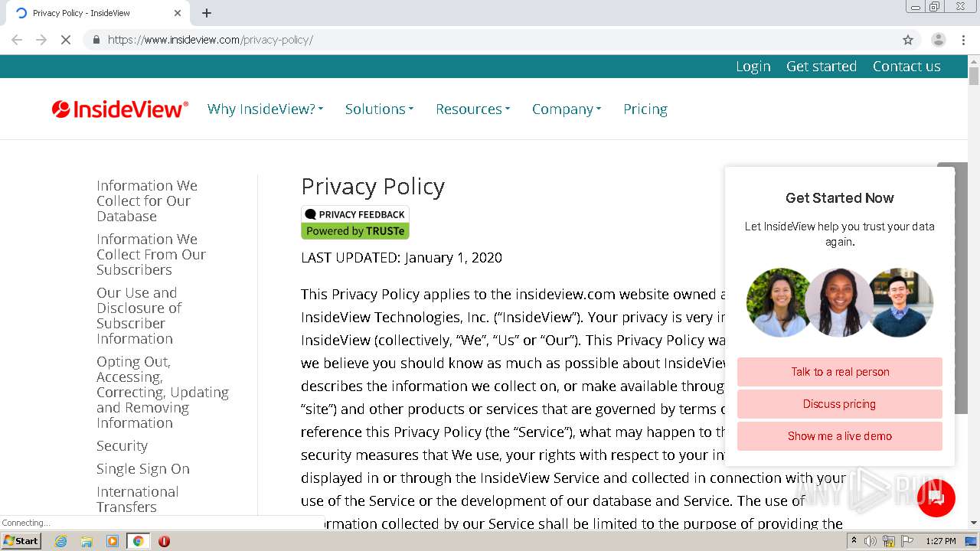This screenshot has height=551, width=980.
Task: Open Chrome three-dot menu
Action: coord(963,40)
